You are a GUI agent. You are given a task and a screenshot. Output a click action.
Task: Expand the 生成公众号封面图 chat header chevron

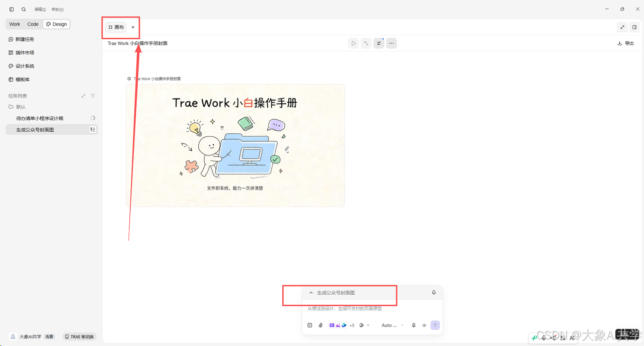tap(311, 293)
